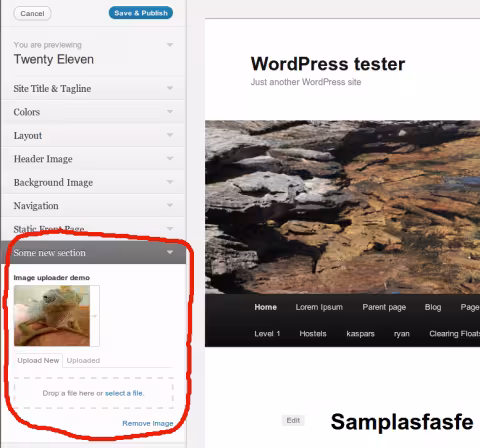The image size is (480, 448).
Task: Switch to the Upload New tab
Action: tap(38, 360)
